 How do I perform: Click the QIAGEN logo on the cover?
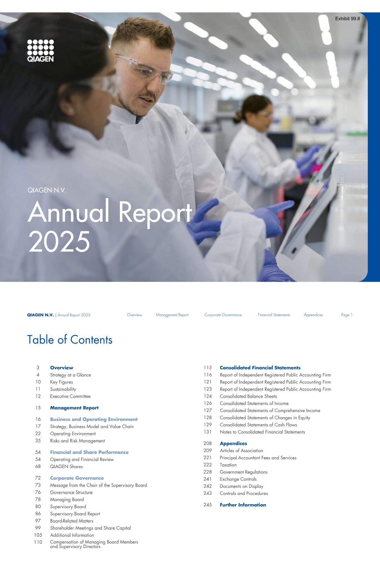pos(41,50)
